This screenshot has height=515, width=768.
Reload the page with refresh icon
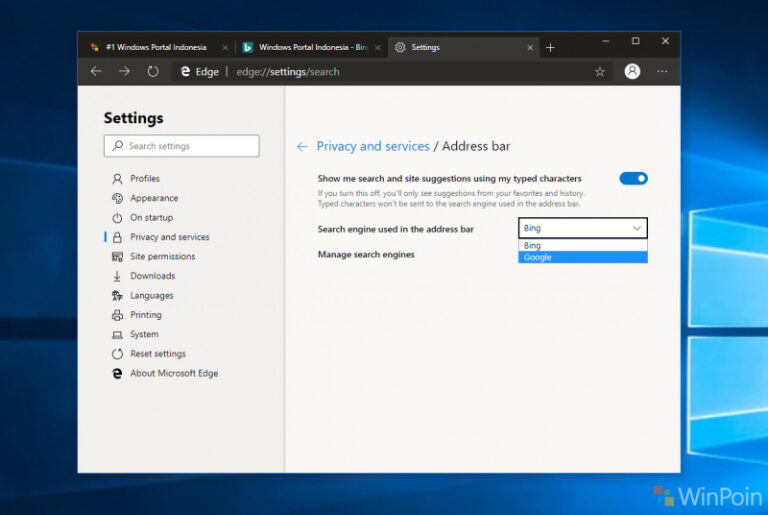[153, 72]
